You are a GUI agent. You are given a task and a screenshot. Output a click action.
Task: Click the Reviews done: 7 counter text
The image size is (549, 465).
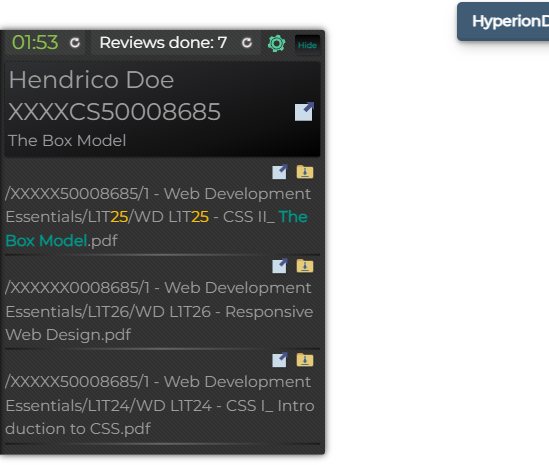163,43
